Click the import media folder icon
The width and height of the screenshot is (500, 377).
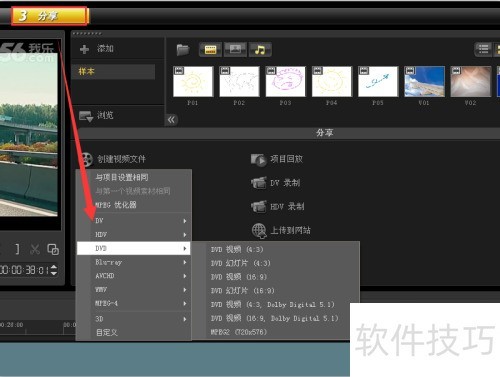click(x=183, y=50)
